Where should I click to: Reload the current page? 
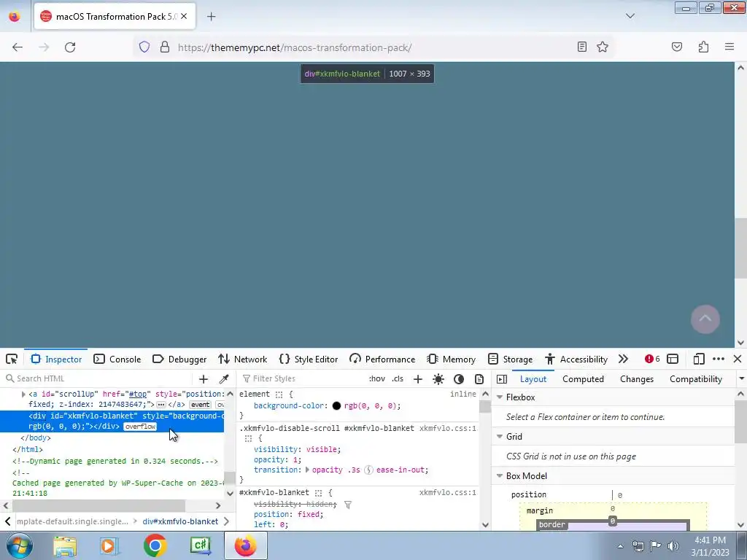click(x=70, y=47)
